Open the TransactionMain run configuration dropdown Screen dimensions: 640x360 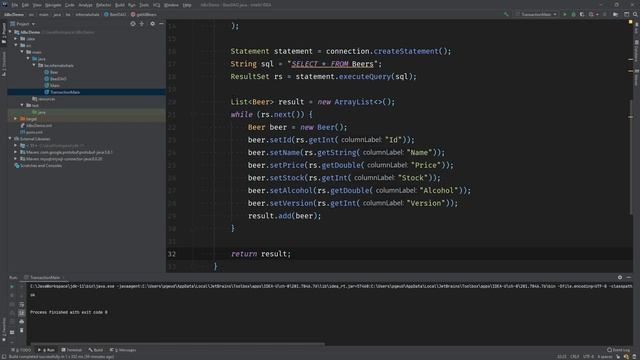tap(536, 14)
